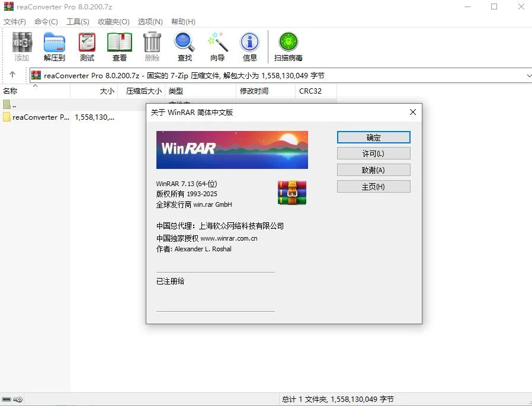Click the 主页(H) homepage button
This screenshot has width=532, height=406.
(373, 186)
